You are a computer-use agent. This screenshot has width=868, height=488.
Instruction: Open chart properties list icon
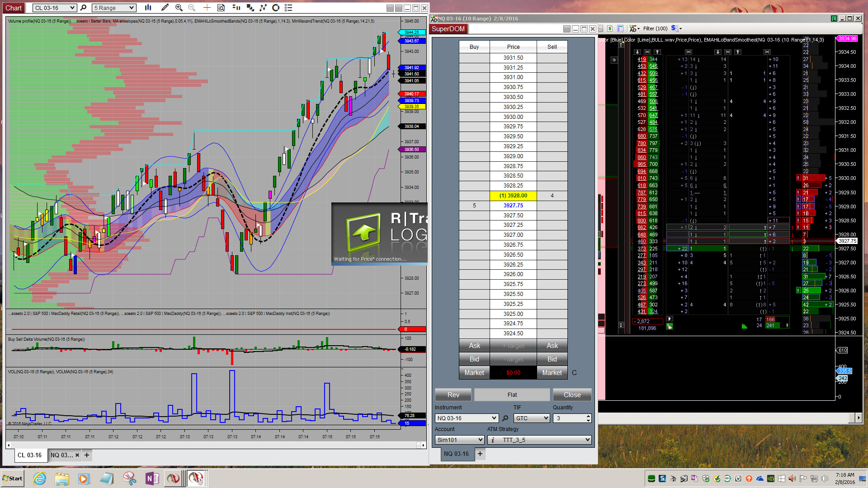(x=288, y=8)
